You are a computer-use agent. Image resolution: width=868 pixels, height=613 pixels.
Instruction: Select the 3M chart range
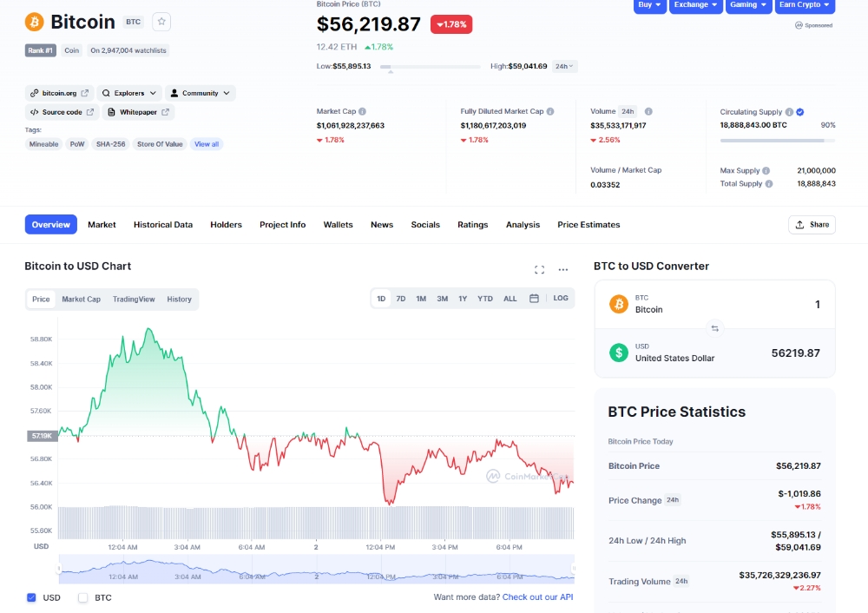point(443,299)
